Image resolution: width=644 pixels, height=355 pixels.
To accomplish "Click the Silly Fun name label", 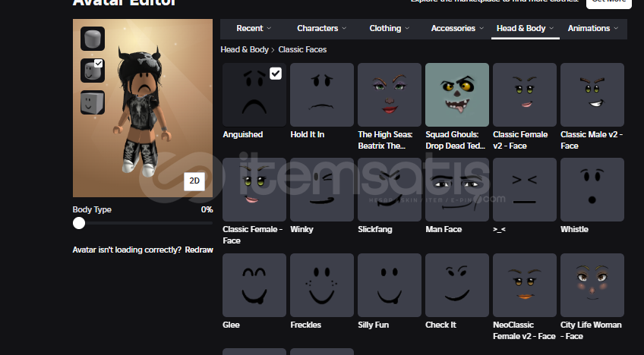I will coord(373,325).
